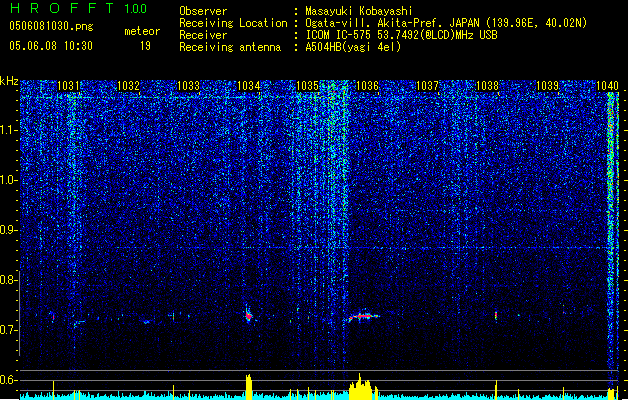Click the 0.8 frequency axis label

click(7, 280)
